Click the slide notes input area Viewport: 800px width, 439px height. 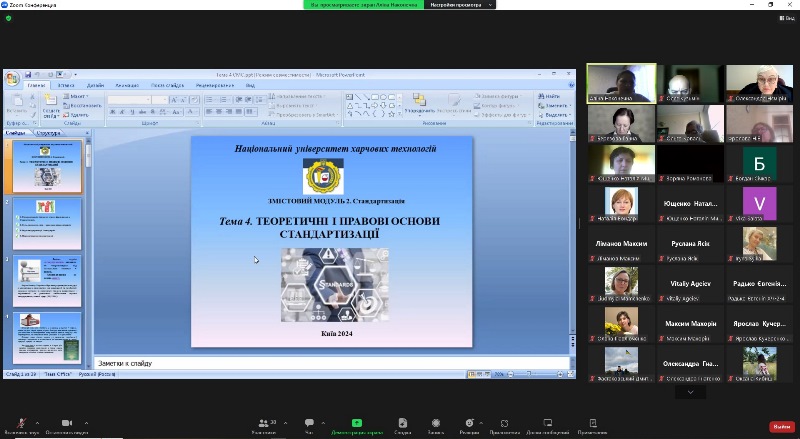click(x=330, y=362)
